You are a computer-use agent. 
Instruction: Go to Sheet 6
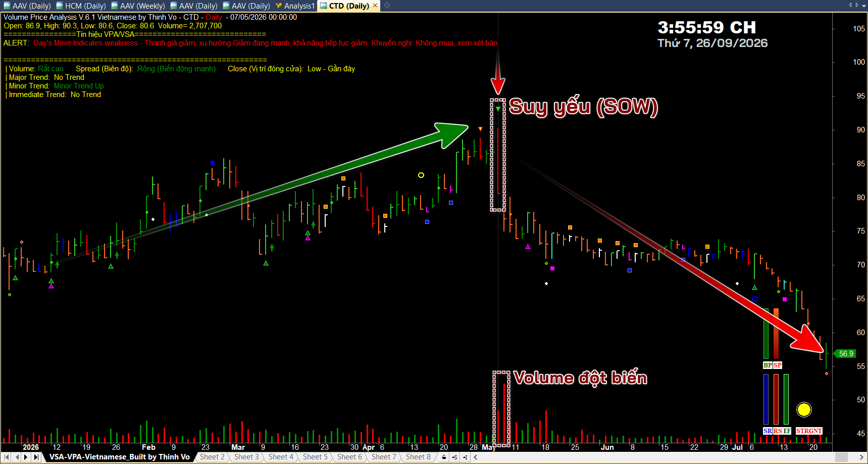tap(349, 457)
